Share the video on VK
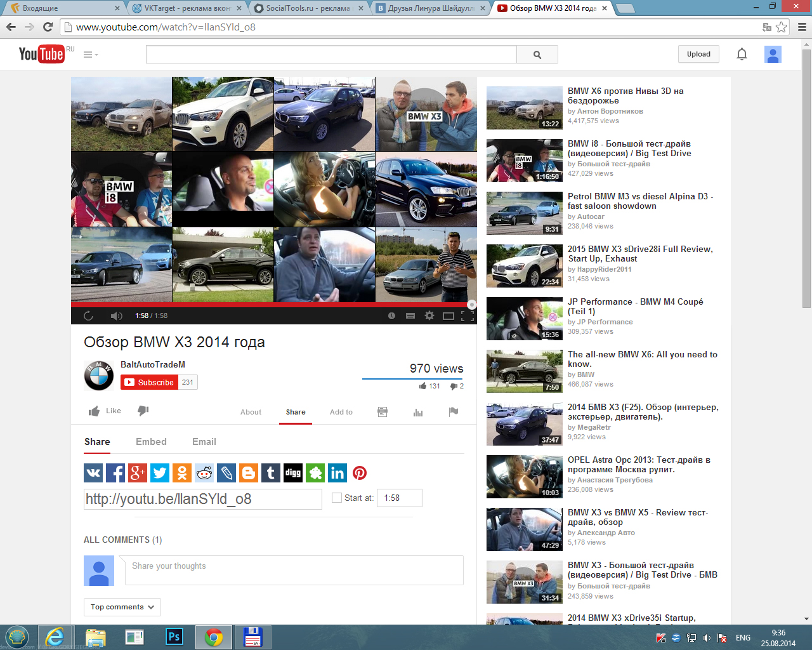 point(93,473)
